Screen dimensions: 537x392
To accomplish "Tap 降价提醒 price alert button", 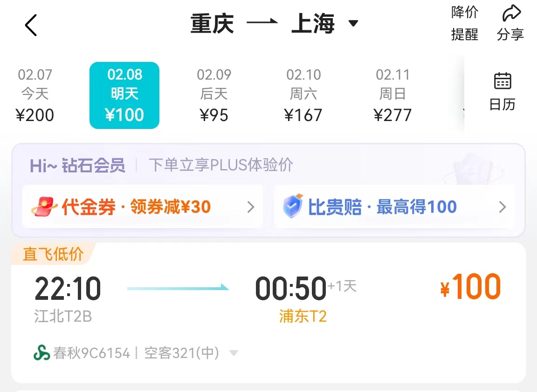I will 465,23.
